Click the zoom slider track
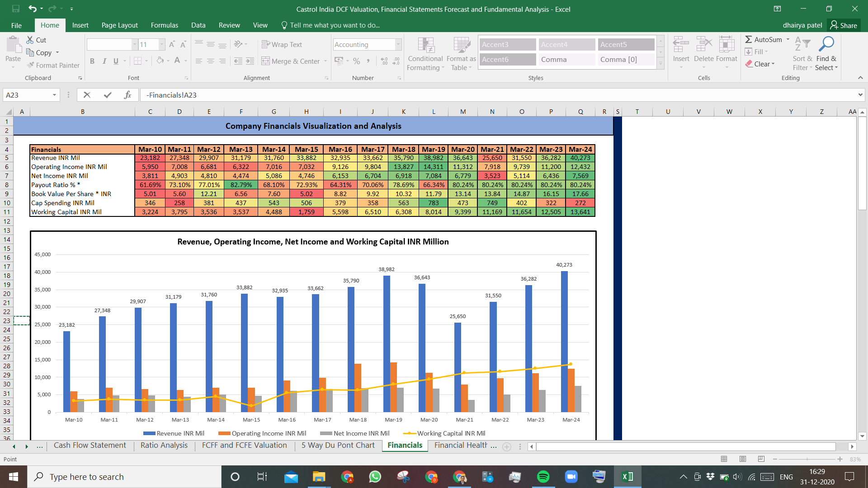868x488 pixels. [x=807, y=459]
